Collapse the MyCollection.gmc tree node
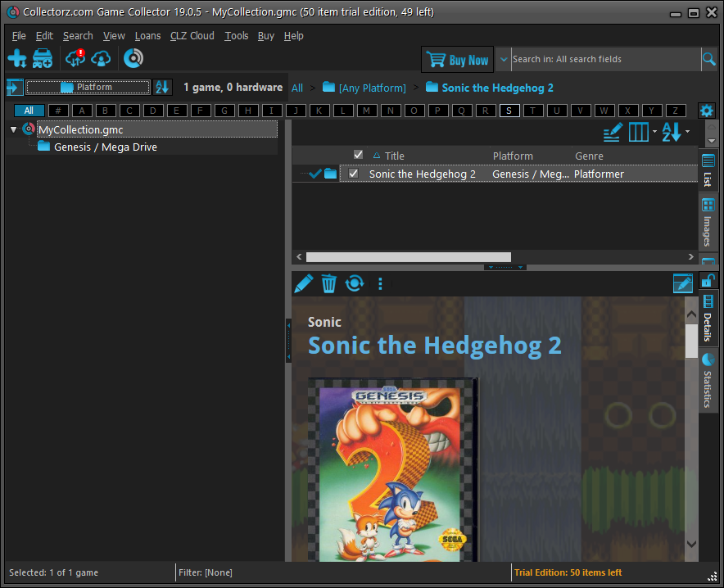The image size is (724, 588). (x=13, y=129)
